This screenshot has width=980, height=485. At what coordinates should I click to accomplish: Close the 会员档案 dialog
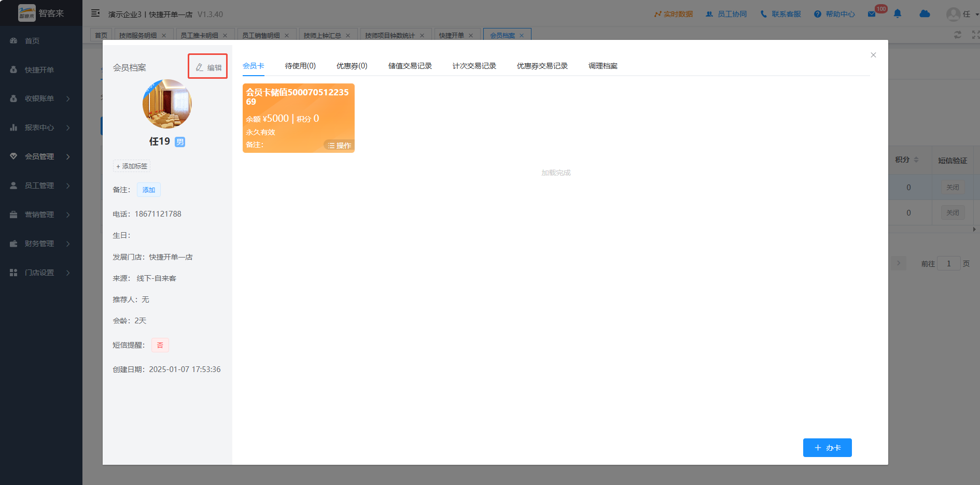point(873,55)
